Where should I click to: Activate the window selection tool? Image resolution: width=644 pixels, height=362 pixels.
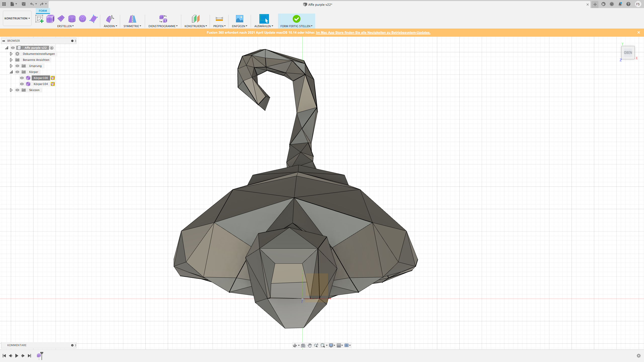pyautogui.click(x=264, y=19)
